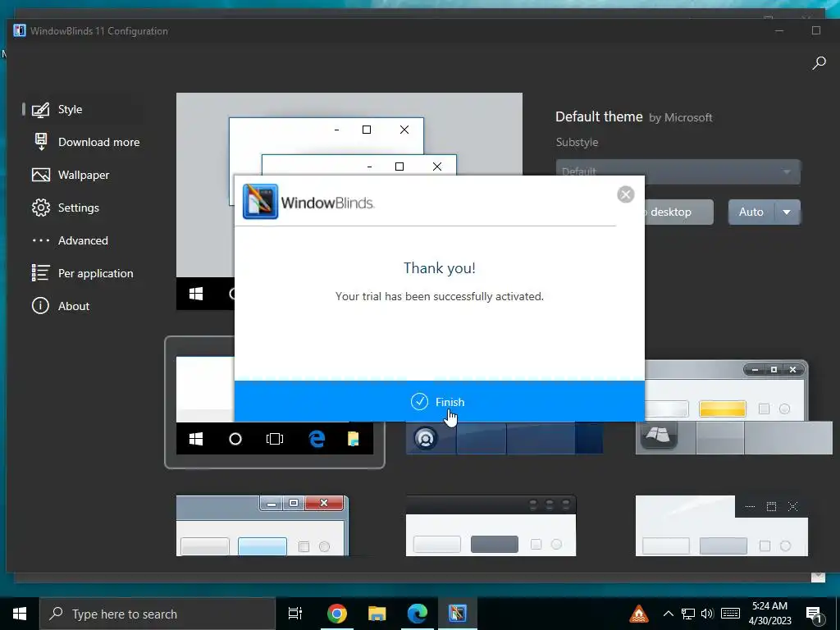Open the volume control in system tray
840x630 pixels.
coord(707,614)
